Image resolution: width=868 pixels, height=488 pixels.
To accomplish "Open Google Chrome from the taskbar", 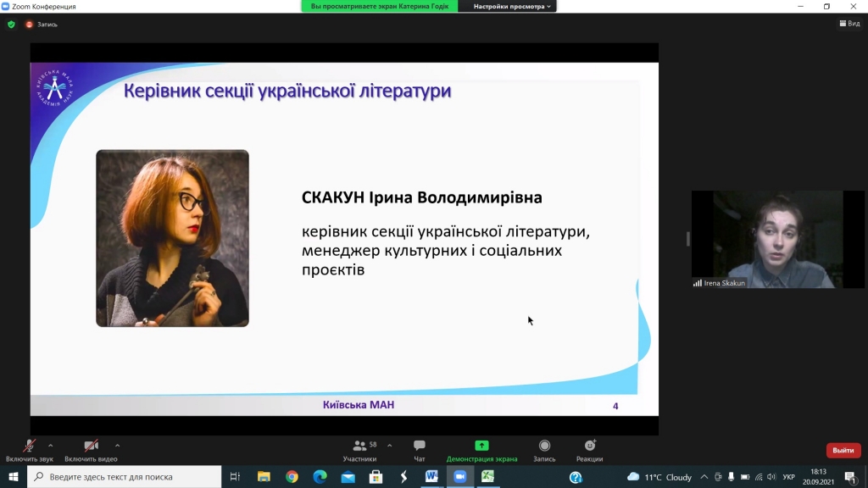I will click(x=292, y=477).
